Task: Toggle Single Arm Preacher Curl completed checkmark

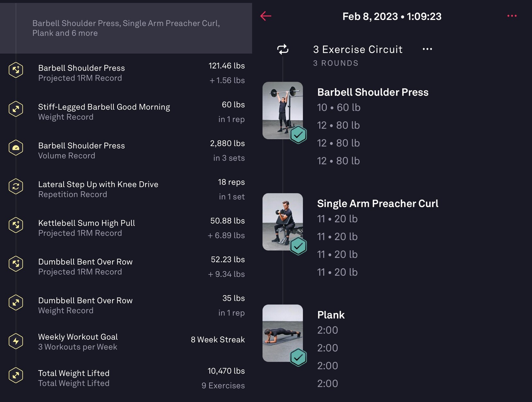Action: [x=298, y=246]
